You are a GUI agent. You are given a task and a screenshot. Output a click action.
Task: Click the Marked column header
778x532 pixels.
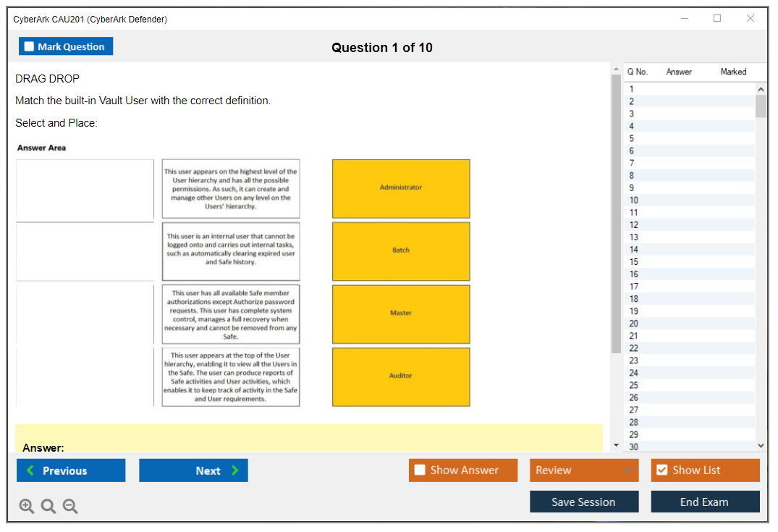733,72
